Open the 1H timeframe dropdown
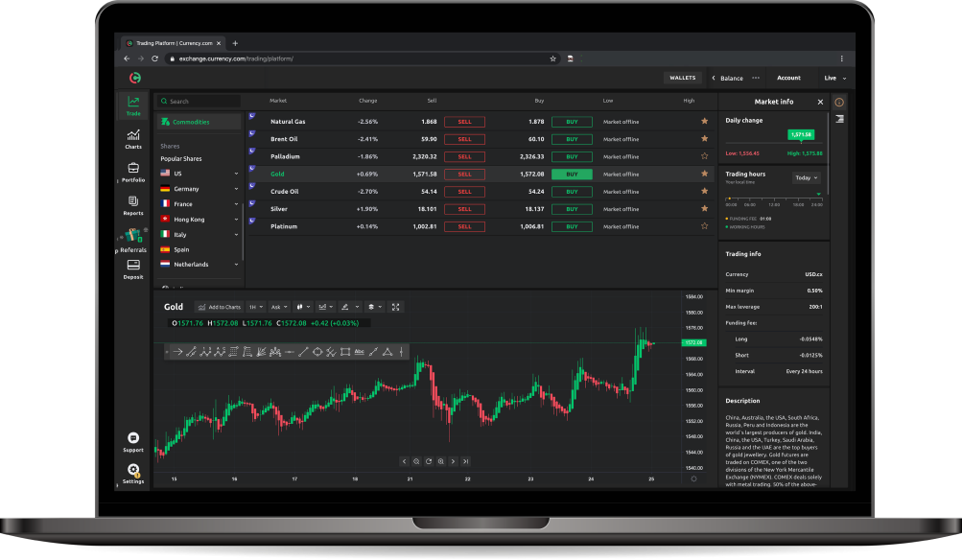Image resolution: width=962 pixels, height=560 pixels. [256, 307]
